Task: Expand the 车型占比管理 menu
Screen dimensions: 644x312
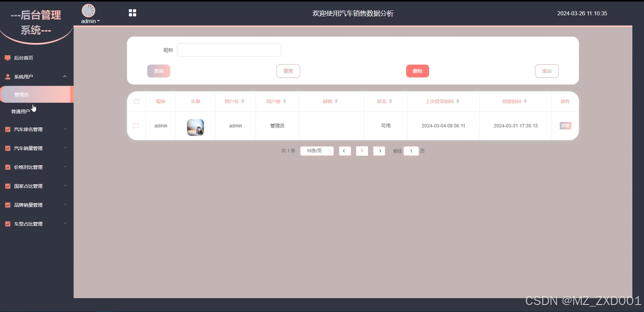Action: coord(65,223)
